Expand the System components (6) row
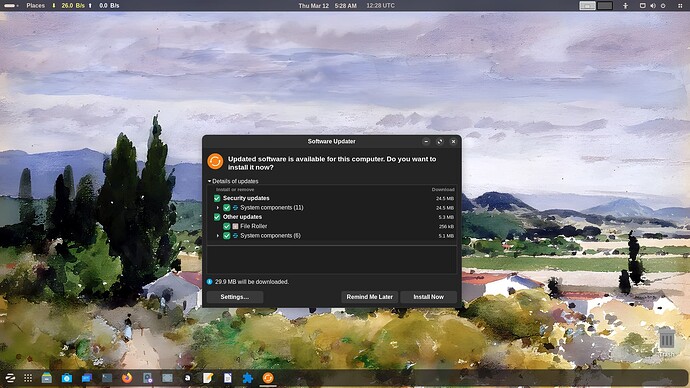Screen dimensions: 690x388 tap(217, 236)
